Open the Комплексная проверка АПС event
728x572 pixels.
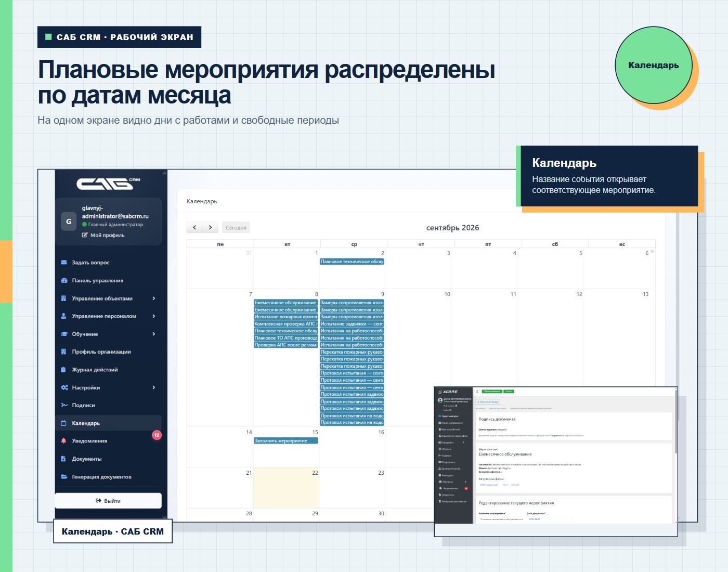[285, 324]
